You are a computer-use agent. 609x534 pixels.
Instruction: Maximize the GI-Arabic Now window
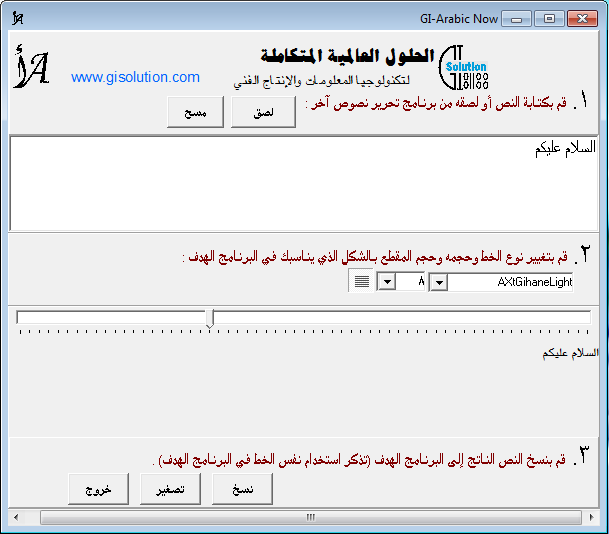548,19
